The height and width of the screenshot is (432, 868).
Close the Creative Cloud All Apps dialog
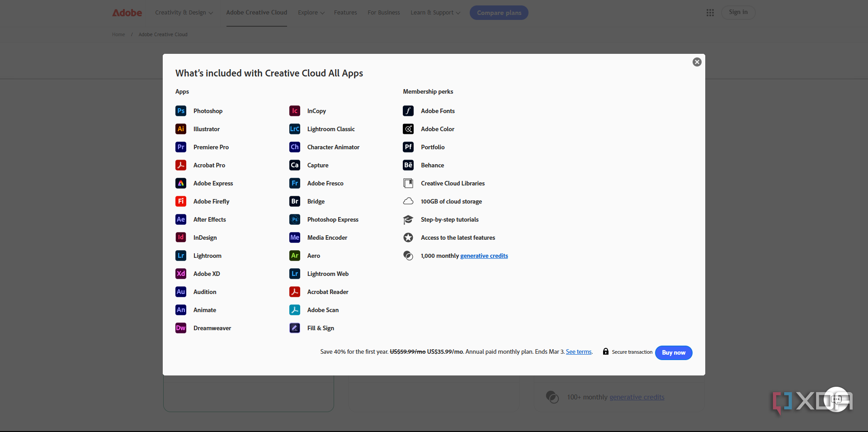pos(697,62)
